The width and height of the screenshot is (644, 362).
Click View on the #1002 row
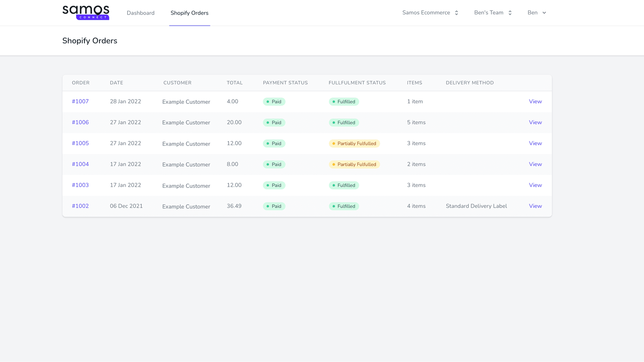click(x=535, y=206)
